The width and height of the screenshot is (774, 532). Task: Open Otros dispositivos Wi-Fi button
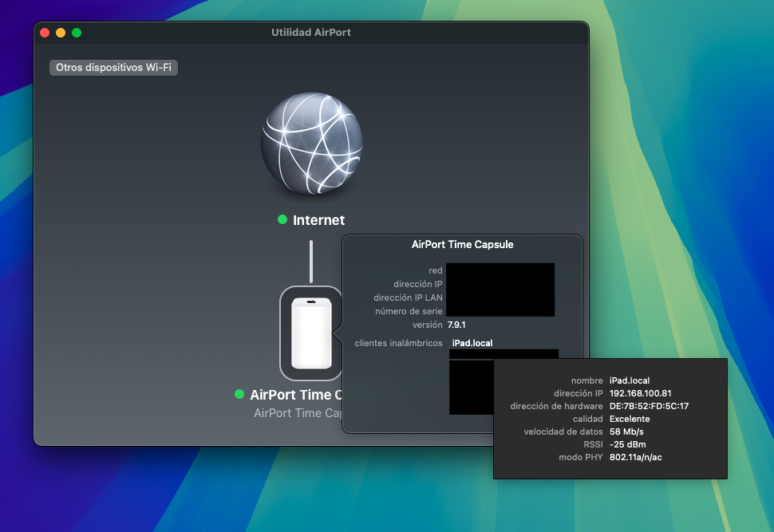(113, 68)
